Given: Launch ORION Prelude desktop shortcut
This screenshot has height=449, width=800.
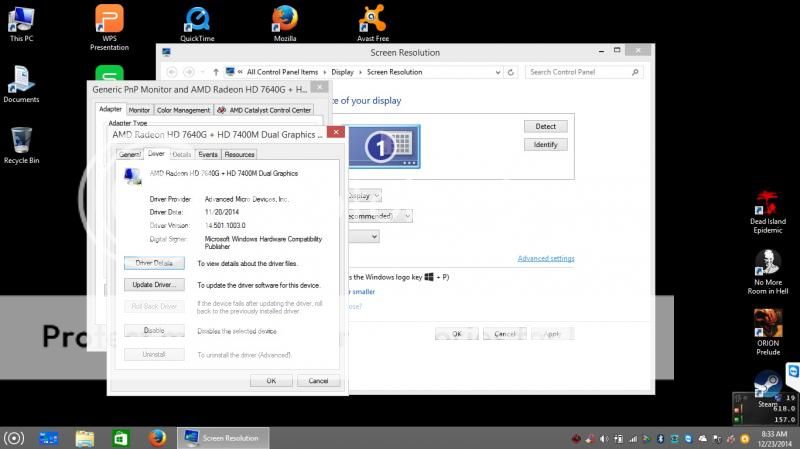Looking at the screenshot, I should tap(767, 322).
